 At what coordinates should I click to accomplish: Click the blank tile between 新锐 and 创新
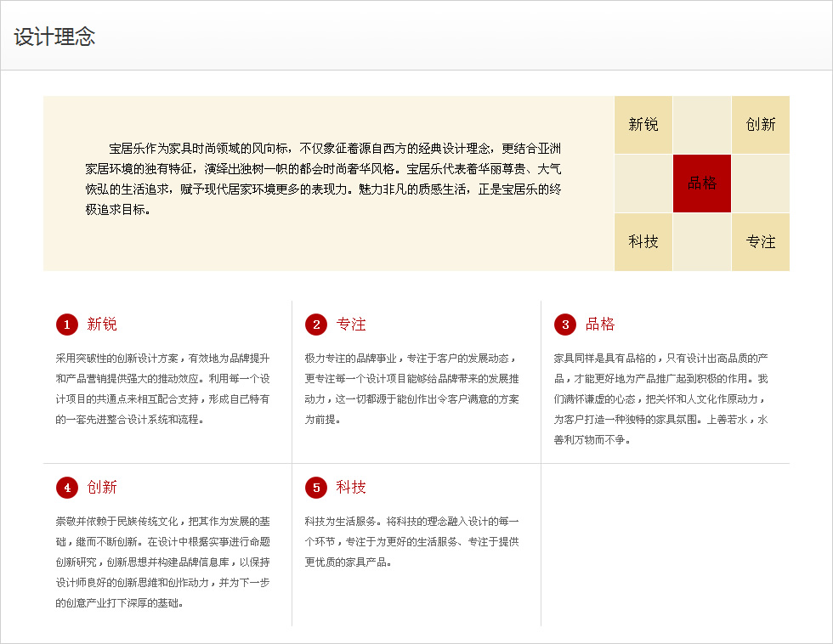tap(702, 125)
